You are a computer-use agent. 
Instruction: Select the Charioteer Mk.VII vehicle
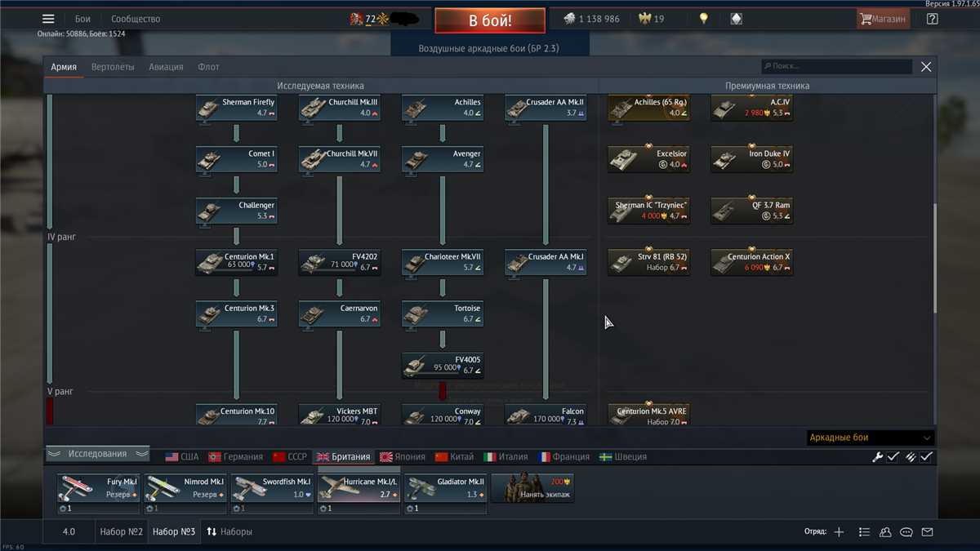[443, 262]
